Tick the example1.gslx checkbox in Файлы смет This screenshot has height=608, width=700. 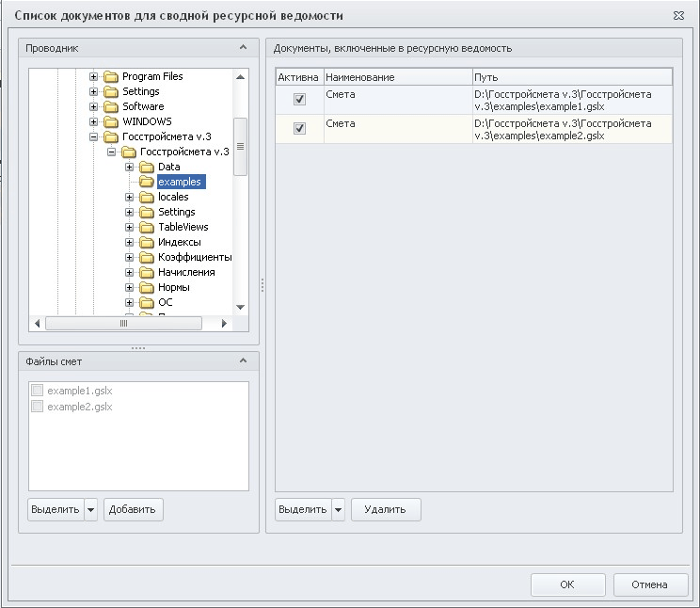[38, 391]
